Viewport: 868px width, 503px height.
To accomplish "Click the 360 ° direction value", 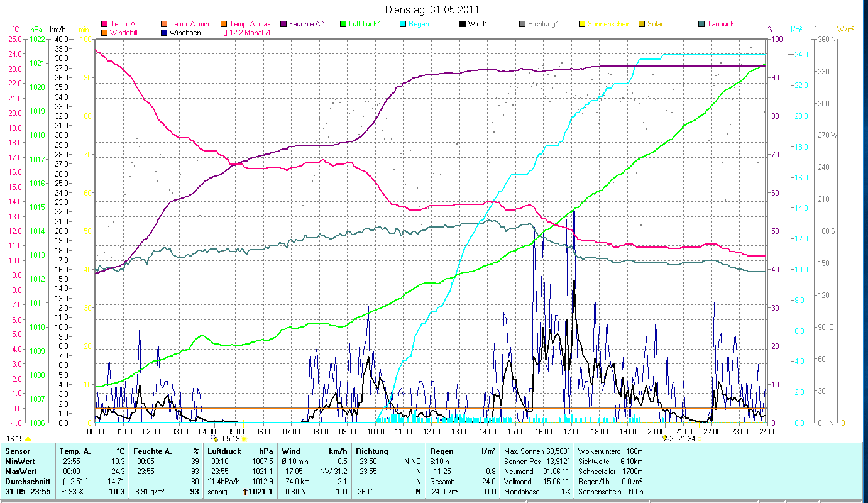I will [365, 491].
